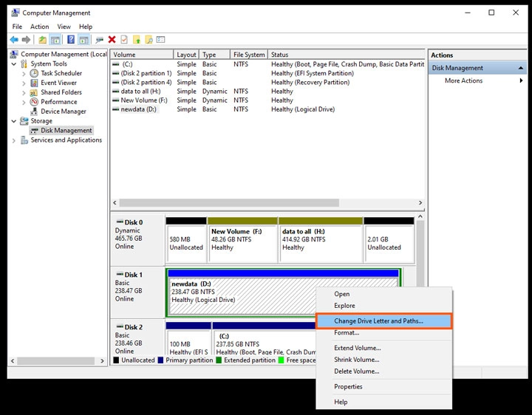
Task: Expand the More Actions submenu arrow
Action: point(521,80)
